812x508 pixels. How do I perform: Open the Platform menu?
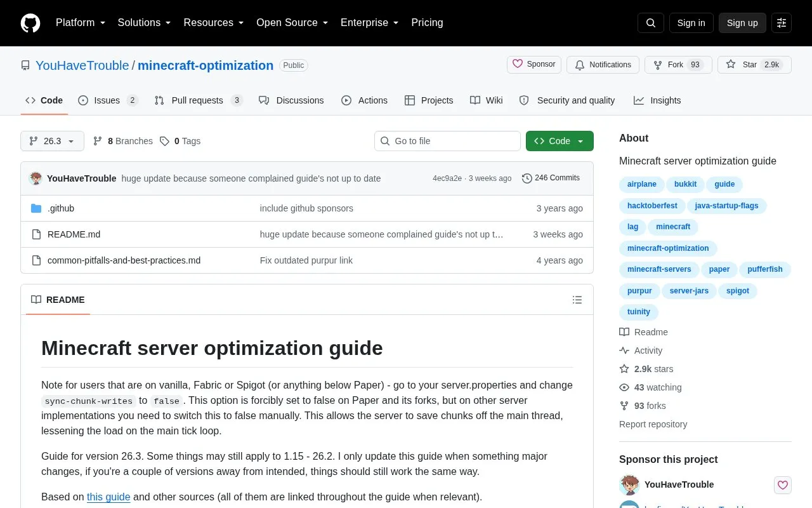pos(81,23)
